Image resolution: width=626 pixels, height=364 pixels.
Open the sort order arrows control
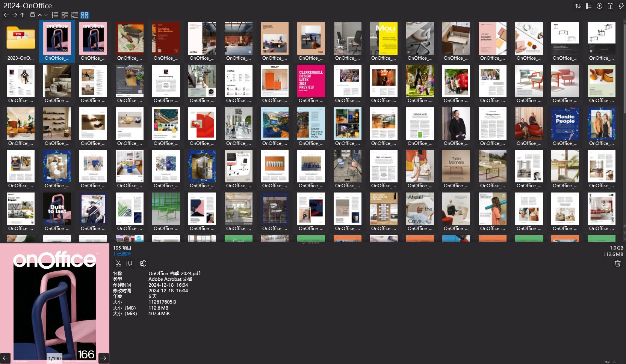point(578,6)
